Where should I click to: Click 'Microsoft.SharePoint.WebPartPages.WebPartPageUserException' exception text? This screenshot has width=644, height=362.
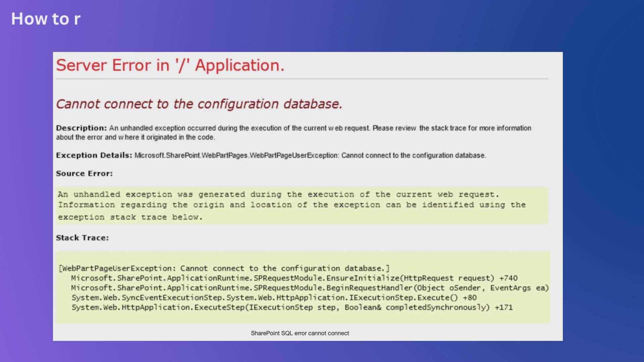(237, 156)
